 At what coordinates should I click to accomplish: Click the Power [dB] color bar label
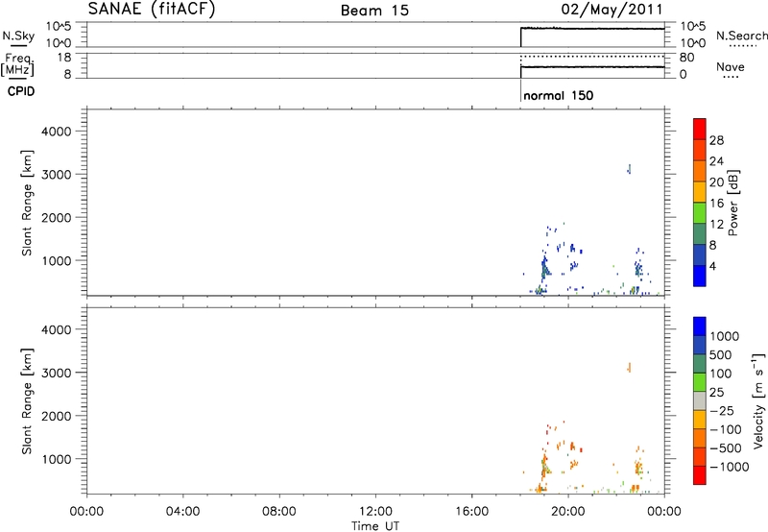tap(732, 203)
